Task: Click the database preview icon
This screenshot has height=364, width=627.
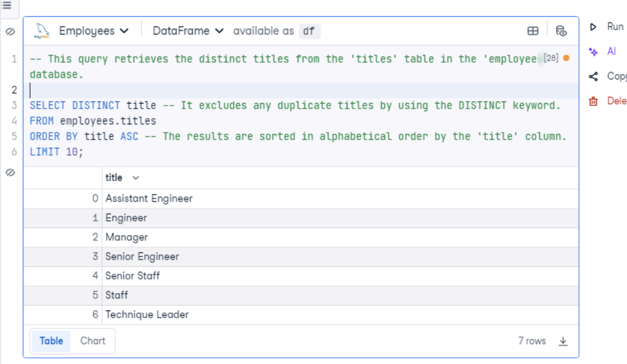Action: coord(561,31)
